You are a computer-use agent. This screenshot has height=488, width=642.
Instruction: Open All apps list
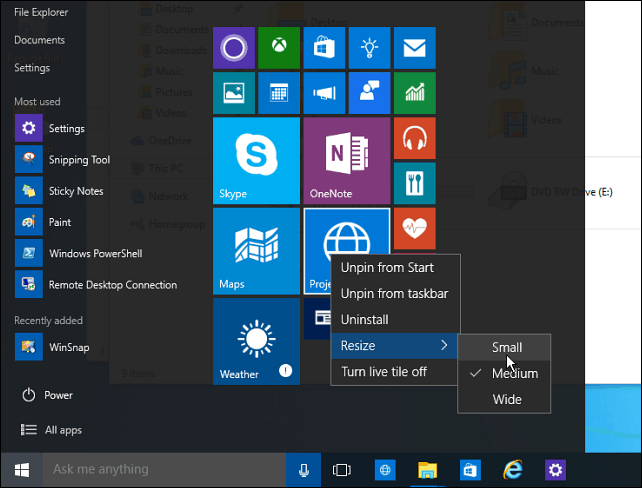tap(51, 430)
